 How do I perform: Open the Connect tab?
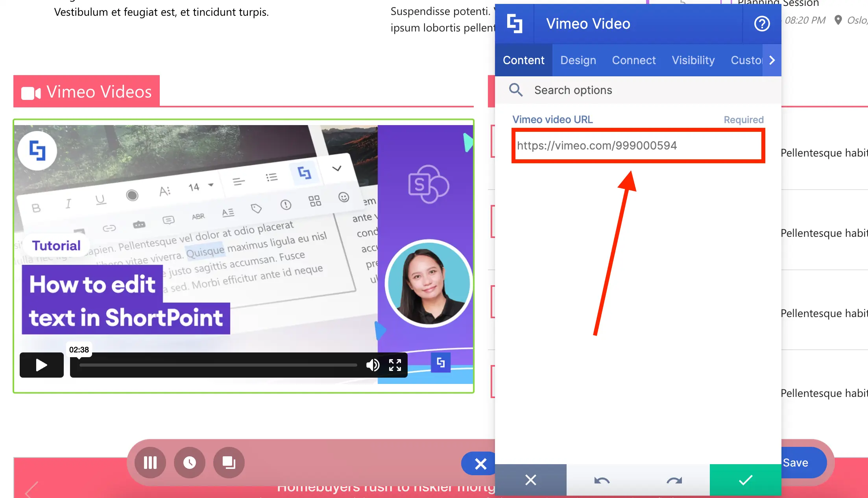(x=633, y=60)
